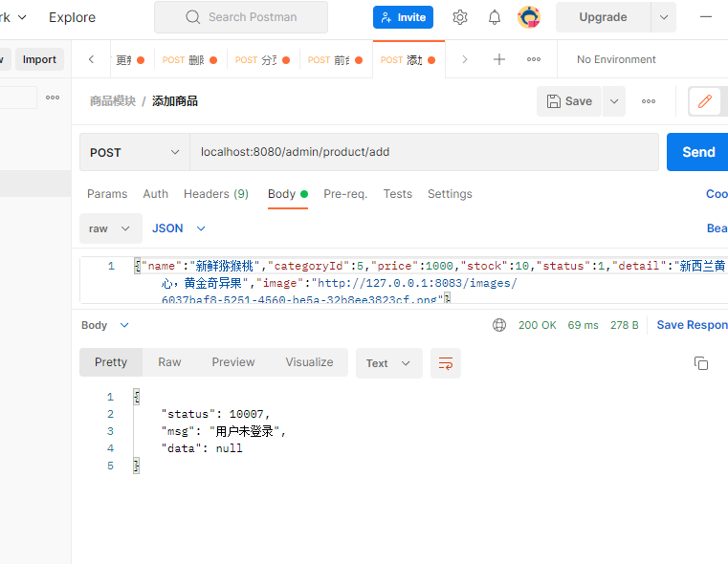Open the response Body dropdown

tap(105, 325)
